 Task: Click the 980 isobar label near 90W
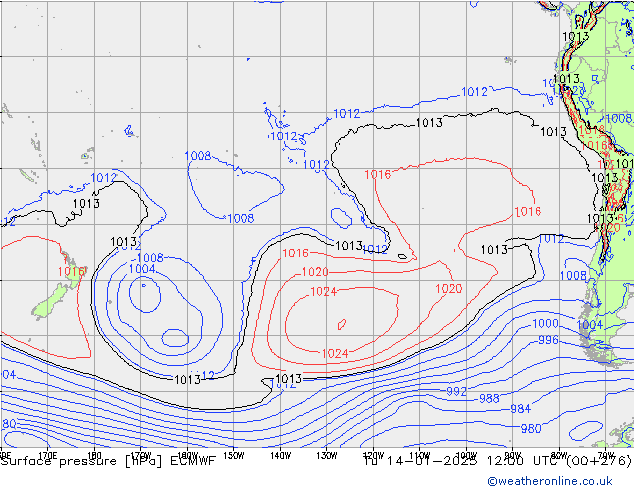[531, 429]
